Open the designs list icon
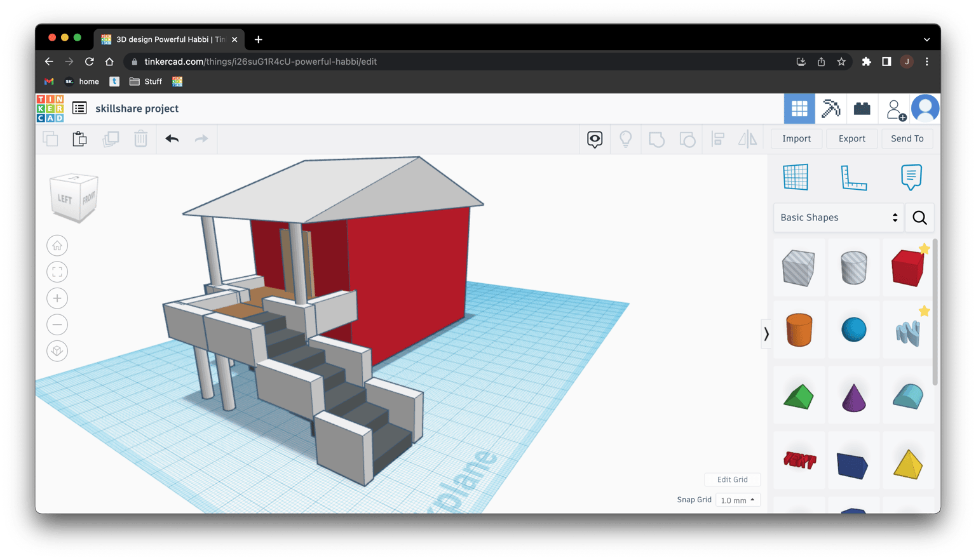Image resolution: width=976 pixels, height=560 pixels. [79, 108]
